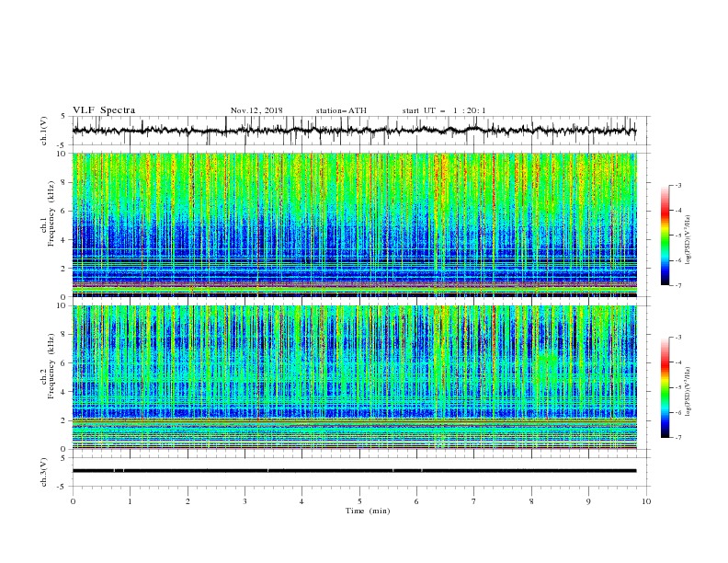Select the date text "Nov.12, 2018"
The width and height of the screenshot is (728, 563).
(x=256, y=110)
